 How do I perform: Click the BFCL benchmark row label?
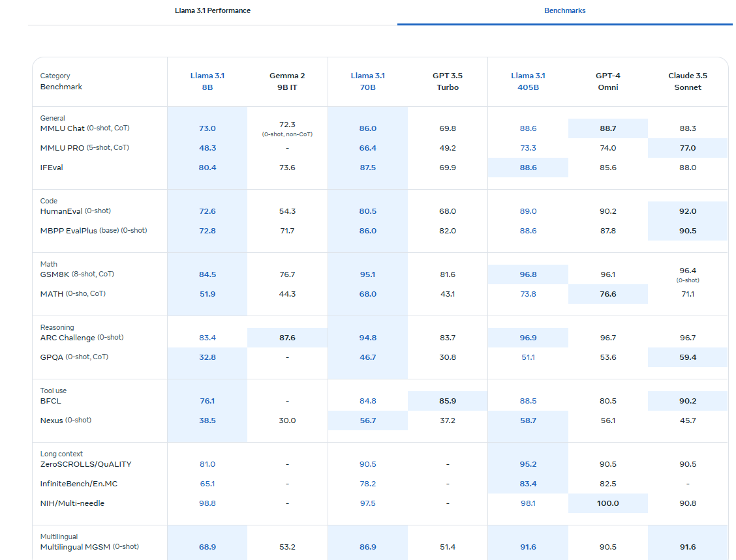coord(51,401)
